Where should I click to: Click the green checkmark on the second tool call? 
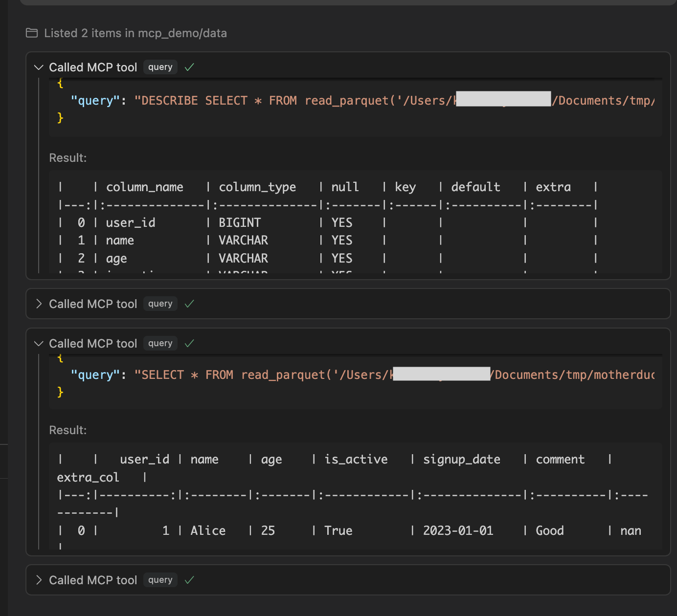coord(190,304)
